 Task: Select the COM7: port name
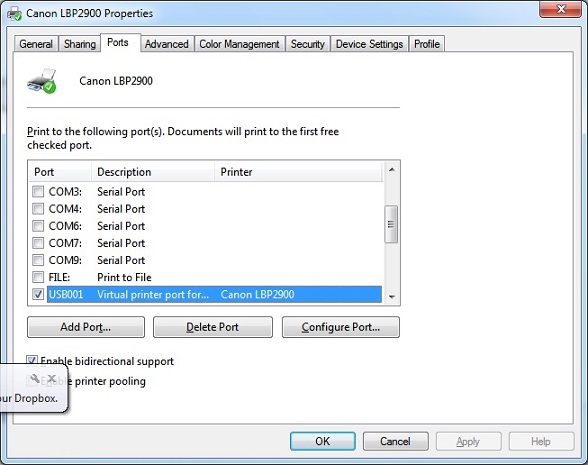pyautogui.click(x=65, y=243)
